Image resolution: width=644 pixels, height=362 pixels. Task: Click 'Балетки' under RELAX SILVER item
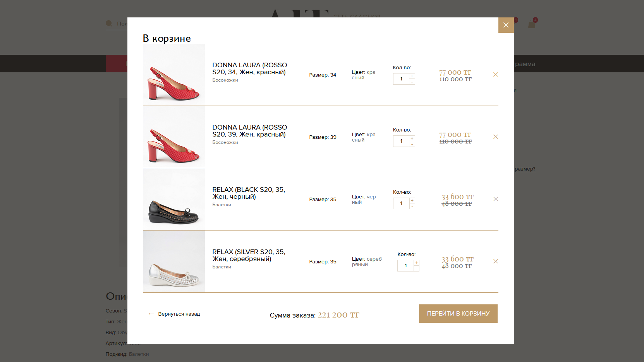[222, 267]
